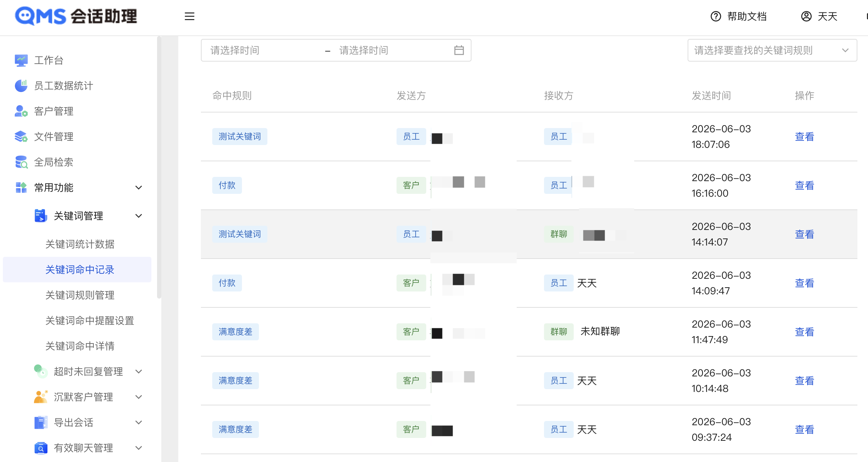Click the 满意度差 tag in 11:47:49 row

click(x=236, y=332)
